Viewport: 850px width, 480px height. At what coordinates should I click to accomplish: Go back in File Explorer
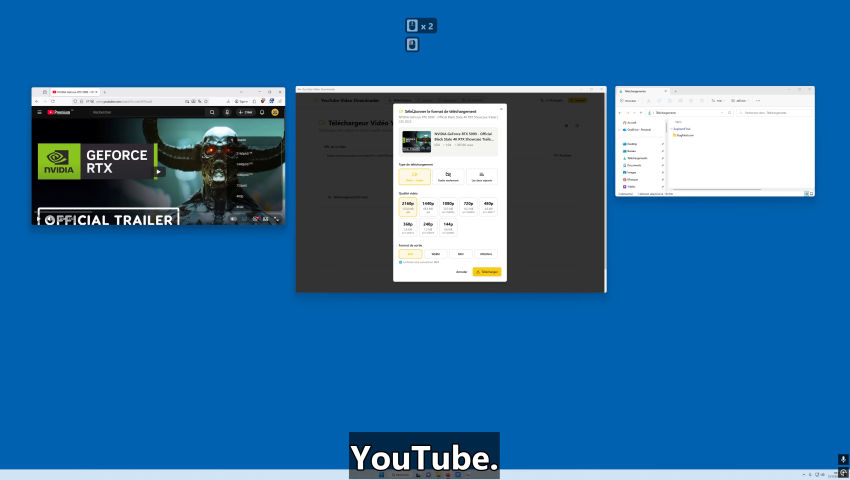coord(620,113)
